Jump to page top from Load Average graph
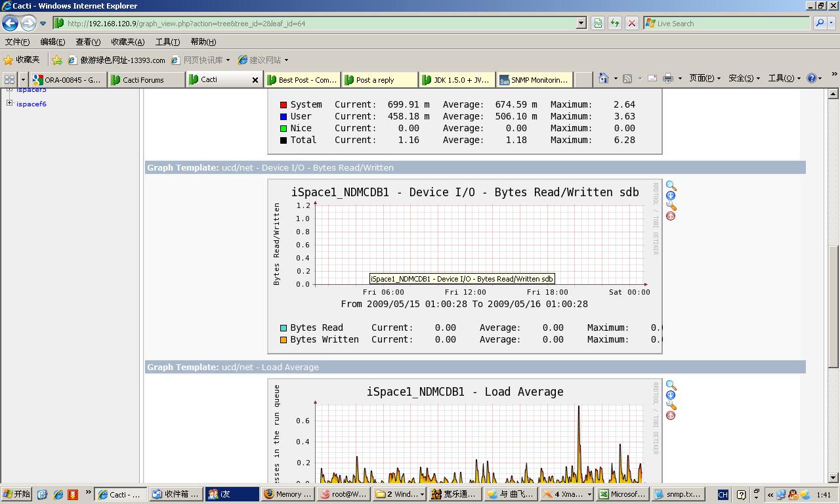The image size is (840, 504). 671,415
